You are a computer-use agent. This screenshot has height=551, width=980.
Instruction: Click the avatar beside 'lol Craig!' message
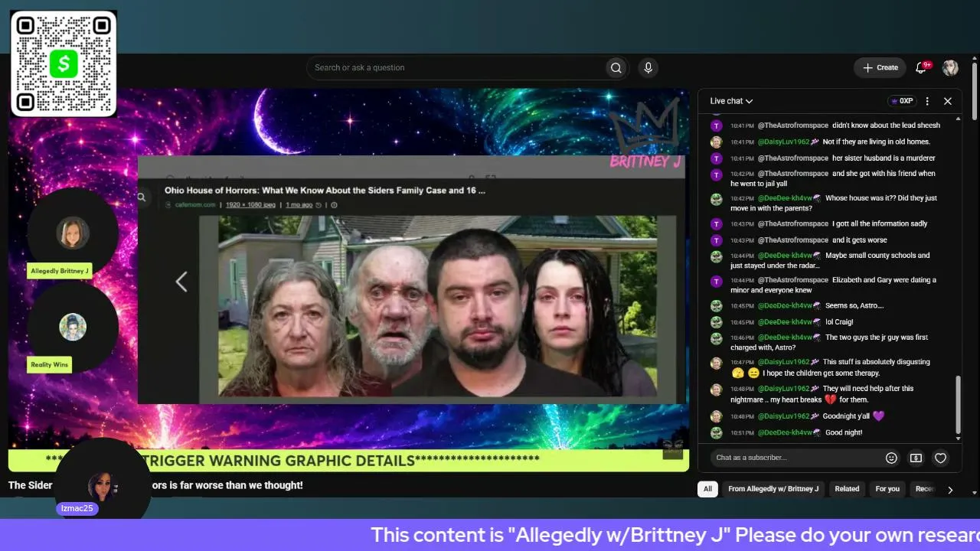716,322
